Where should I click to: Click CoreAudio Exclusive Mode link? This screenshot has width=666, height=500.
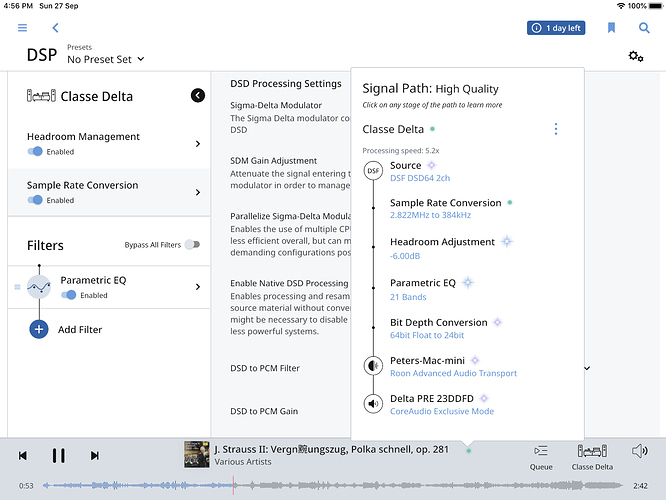[442, 411]
